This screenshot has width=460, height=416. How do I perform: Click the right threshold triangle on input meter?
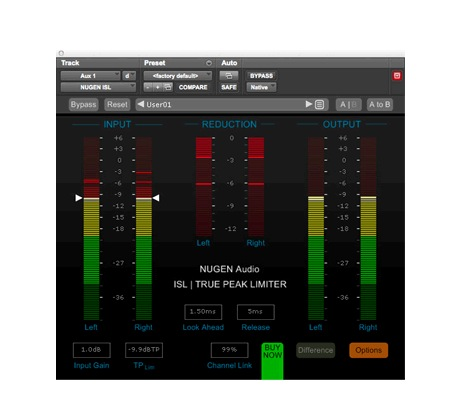(156, 198)
